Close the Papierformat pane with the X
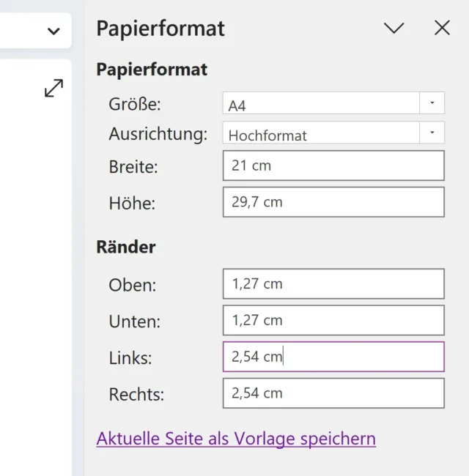This screenshot has height=476, width=469. [x=442, y=28]
